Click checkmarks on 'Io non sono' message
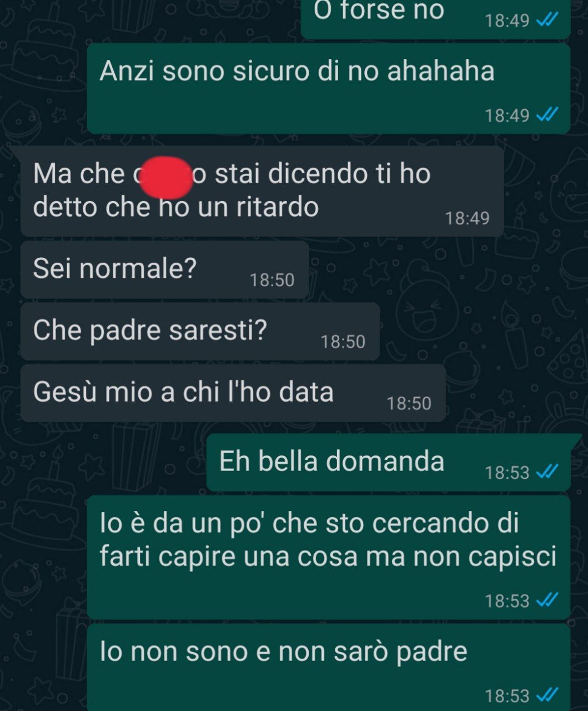Image resolution: width=588 pixels, height=711 pixels. click(x=547, y=695)
